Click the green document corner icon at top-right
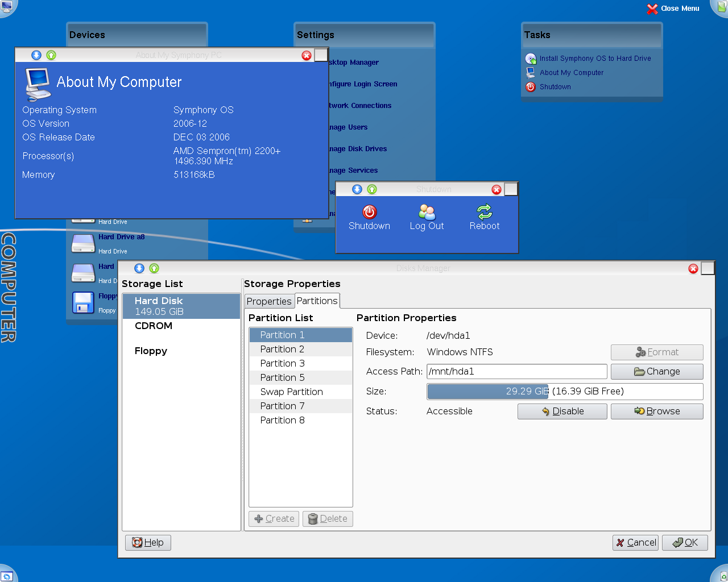 pyautogui.click(x=721, y=7)
